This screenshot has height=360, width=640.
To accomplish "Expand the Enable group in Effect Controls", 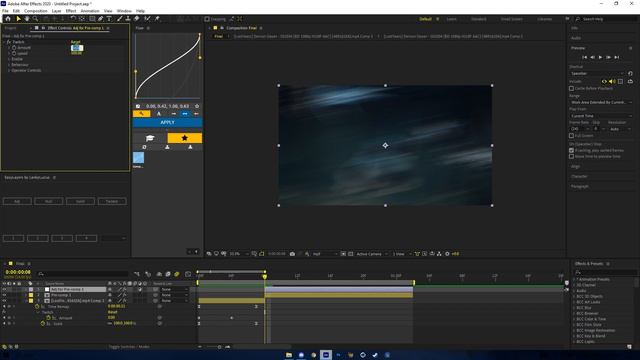I will pos(9,59).
